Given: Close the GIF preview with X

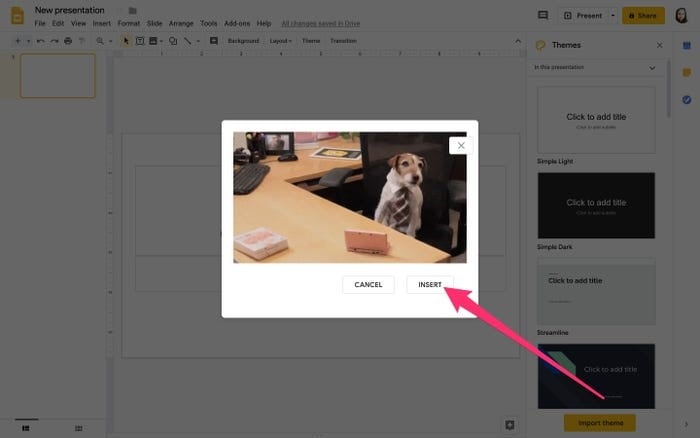Looking at the screenshot, I should tap(461, 146).
